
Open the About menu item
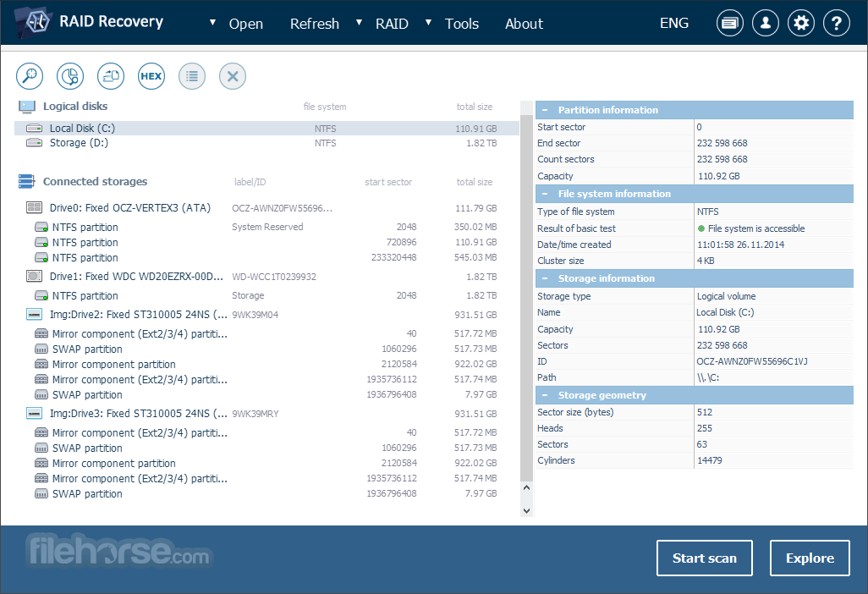(x=524, y=24)
